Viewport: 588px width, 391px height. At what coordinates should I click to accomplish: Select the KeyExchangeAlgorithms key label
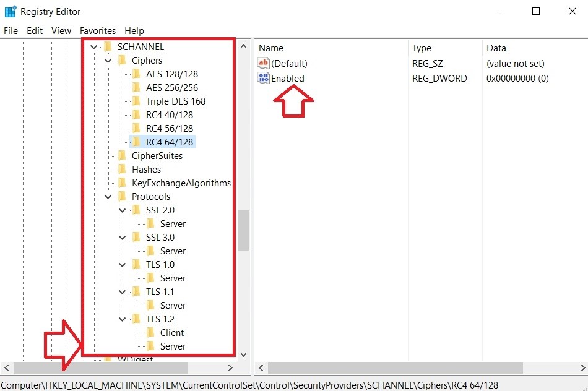(181, 183)
